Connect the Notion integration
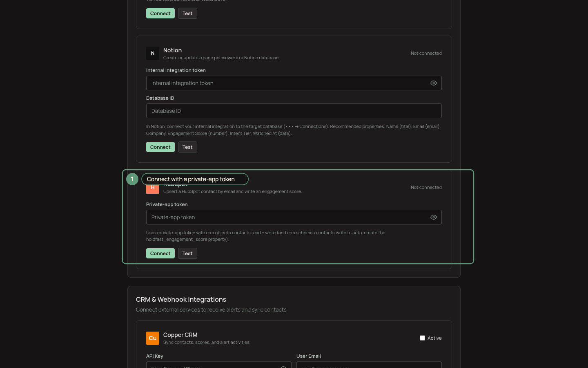 coord(160,147)
